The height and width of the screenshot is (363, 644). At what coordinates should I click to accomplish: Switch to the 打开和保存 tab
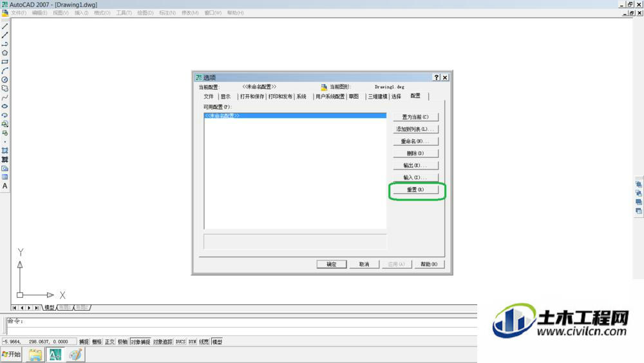pyautogui.click(x=252, y=97)
